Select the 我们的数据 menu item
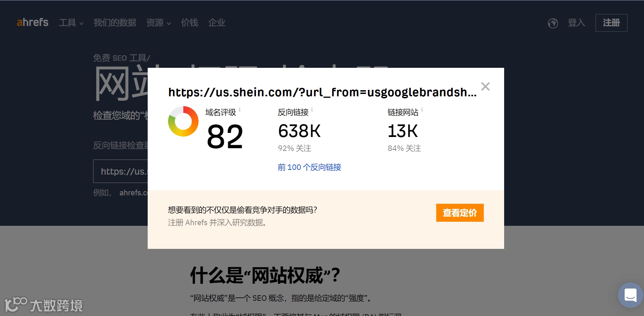This screenshot has height=316, width=644. point(114,23)
